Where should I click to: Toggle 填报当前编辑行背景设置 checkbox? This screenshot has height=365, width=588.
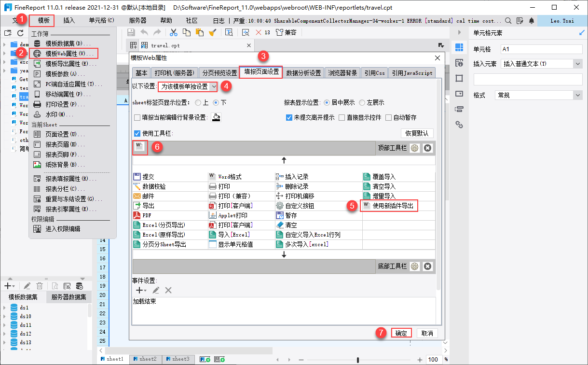(137, 117)
